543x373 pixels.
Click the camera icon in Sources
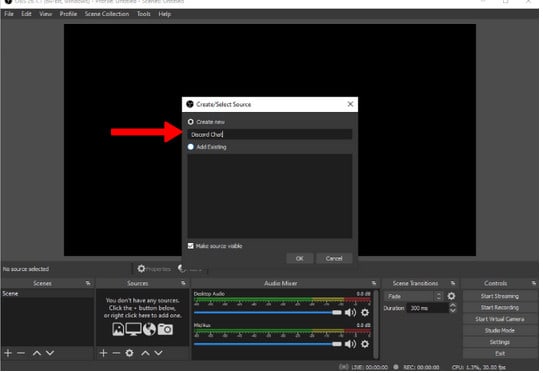pyautogui.click(x=165, y=330)
